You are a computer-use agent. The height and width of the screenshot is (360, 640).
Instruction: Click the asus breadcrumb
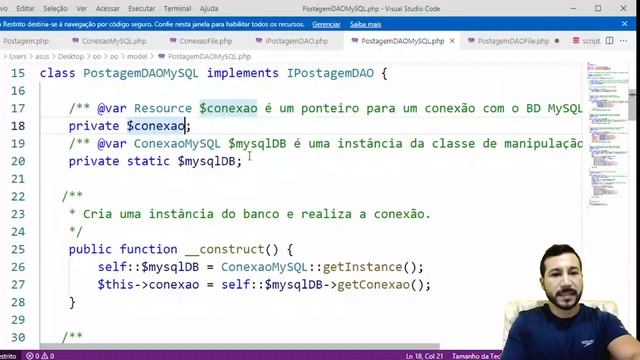[x=42, y=57]
